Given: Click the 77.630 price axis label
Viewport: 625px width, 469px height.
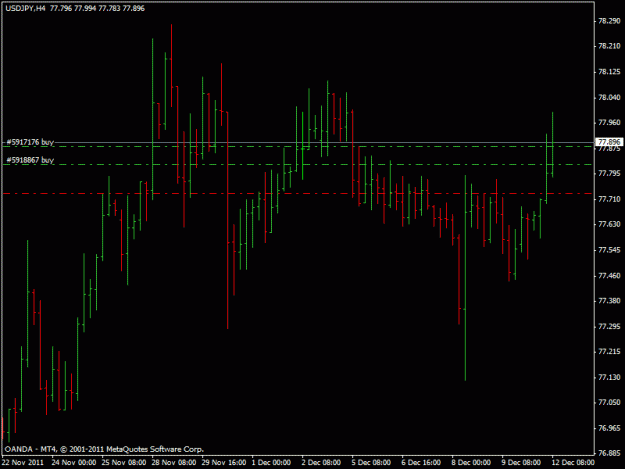Looking at the screenshot, I should point(609,224).
